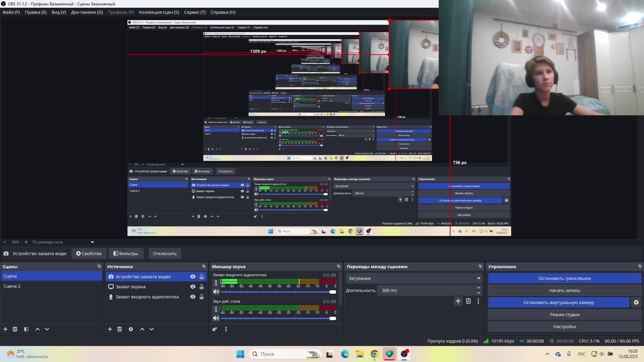The height and width of the screenshot is (362, 644).
Task: Toggle visibility of 'Устройство захвата видео' source
Action: 193,277
